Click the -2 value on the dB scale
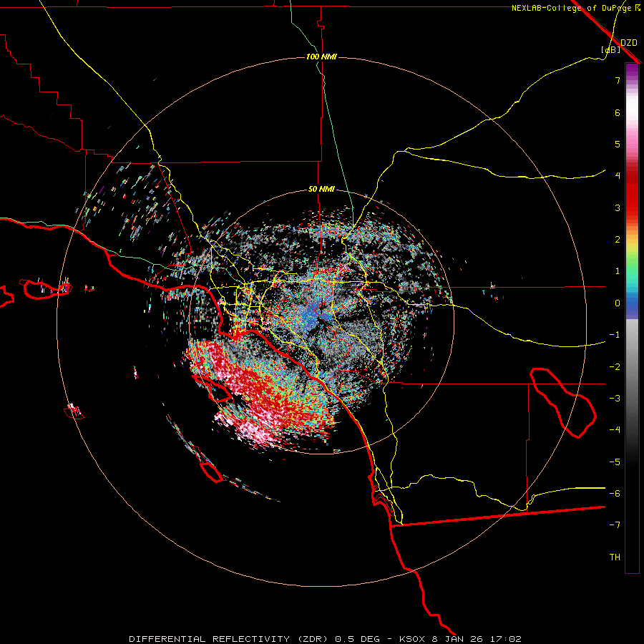Screen dimensions: 644x644 tap(615, 367)
